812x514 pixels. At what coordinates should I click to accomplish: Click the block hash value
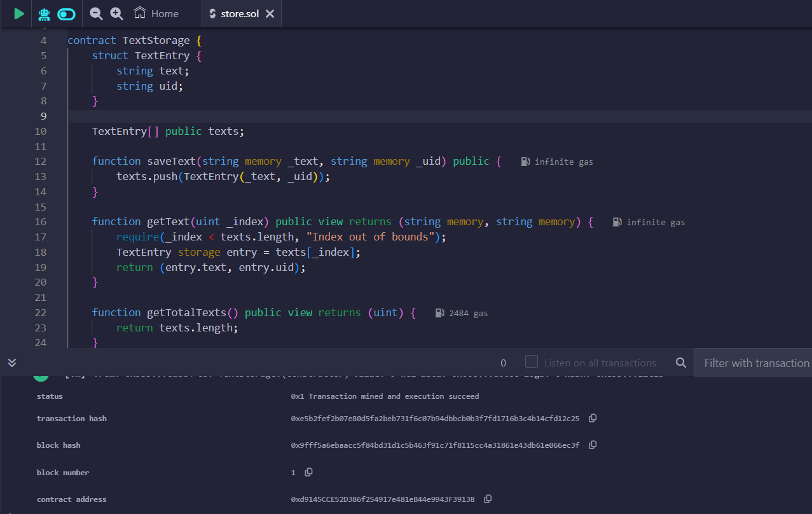coord(435,445)
